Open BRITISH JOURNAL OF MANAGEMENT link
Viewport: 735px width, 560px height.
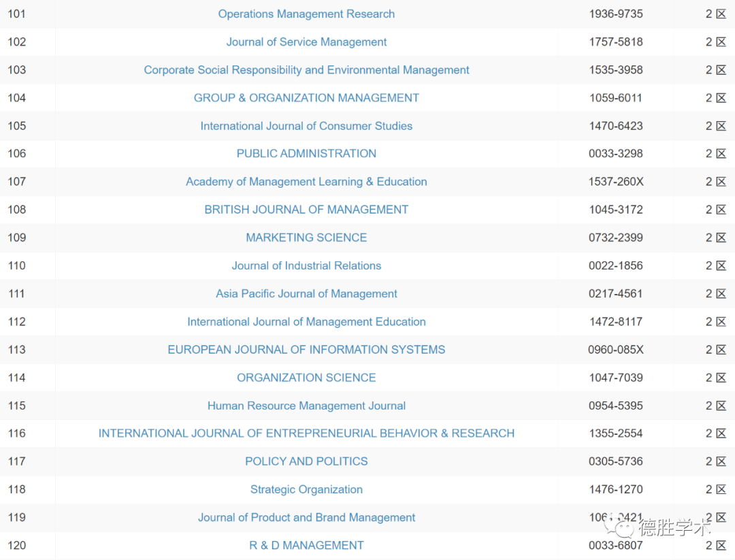tap(306, 210)
